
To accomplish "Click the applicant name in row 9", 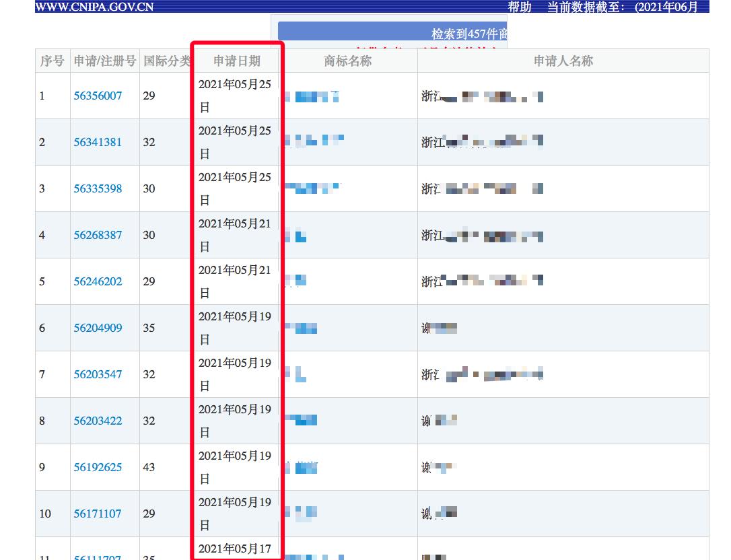I will click(439, 467).
